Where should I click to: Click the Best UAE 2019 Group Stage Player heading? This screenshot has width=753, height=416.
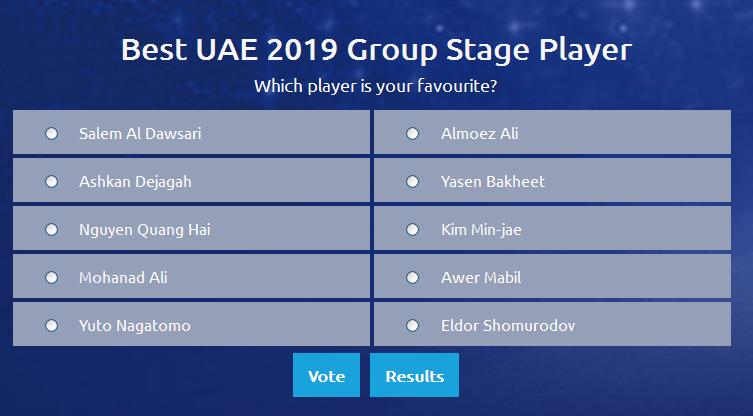coord(376,50)
